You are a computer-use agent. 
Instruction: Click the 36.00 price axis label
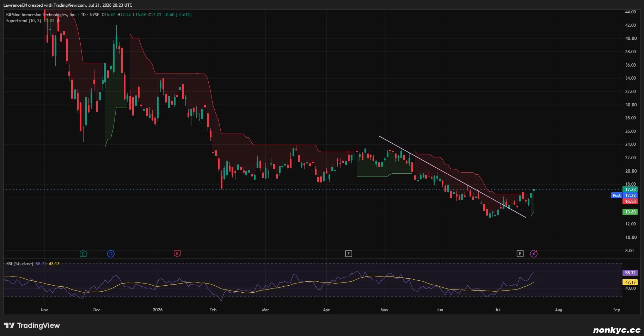pyautogui.click(x=631, y=65)
